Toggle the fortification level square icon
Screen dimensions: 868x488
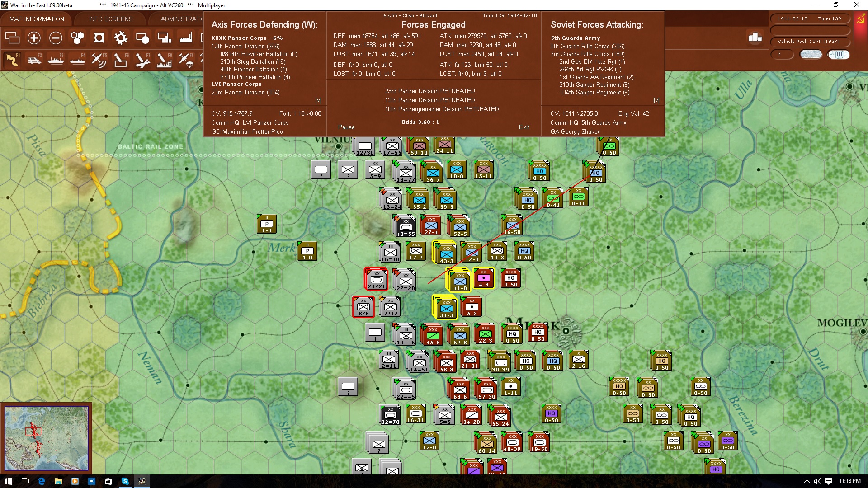click(99, 38)
